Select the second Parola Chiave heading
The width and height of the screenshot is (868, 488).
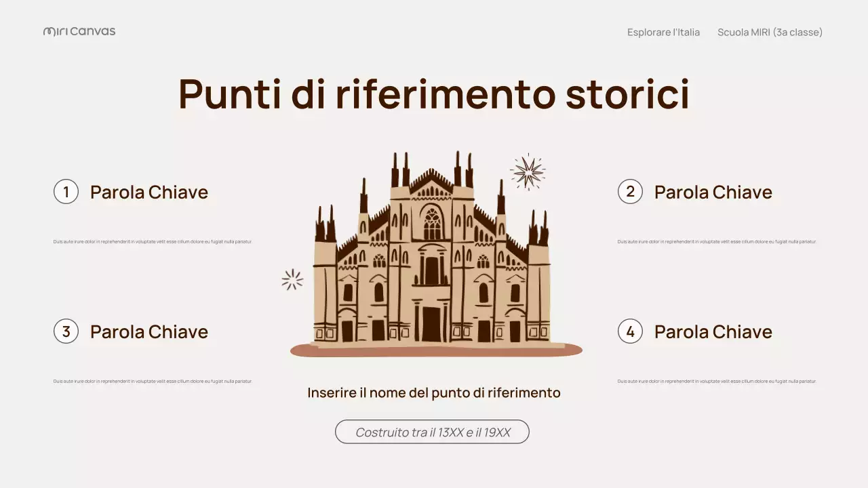(713, 192)
